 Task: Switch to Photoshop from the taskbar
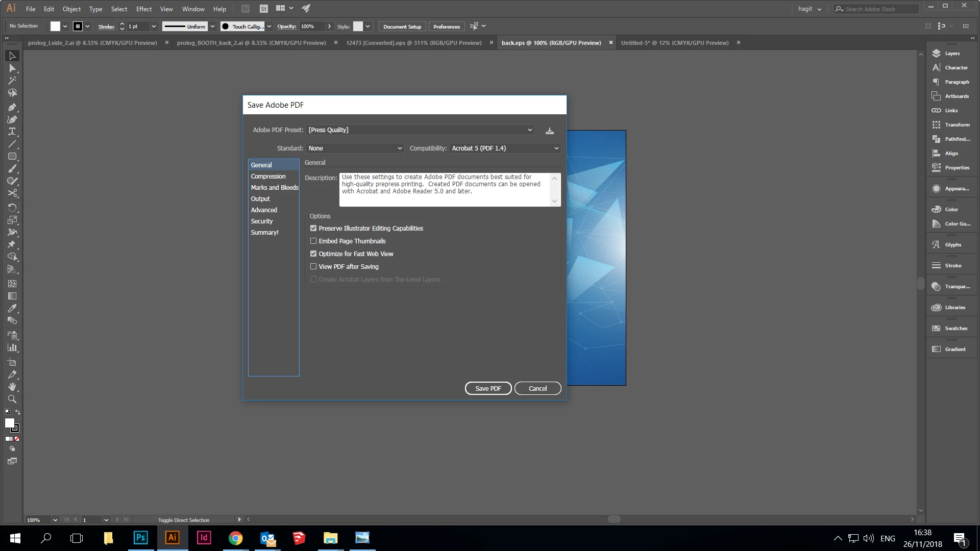point(140,538)
